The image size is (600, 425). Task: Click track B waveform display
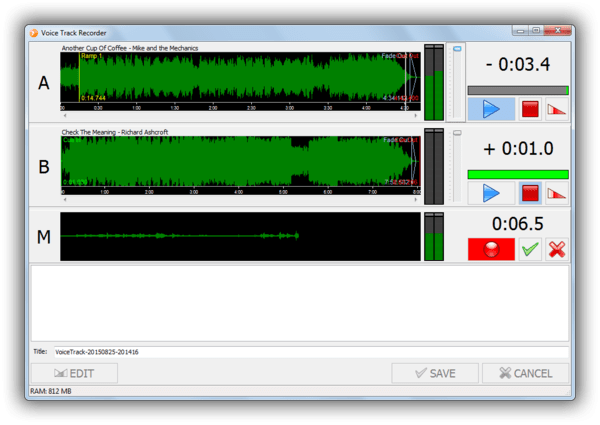coord(240,161)
